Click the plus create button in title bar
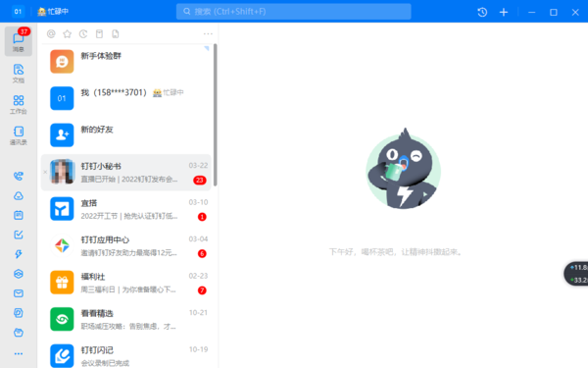Viewport: 588px width, 368px height. tap(504, 12)
